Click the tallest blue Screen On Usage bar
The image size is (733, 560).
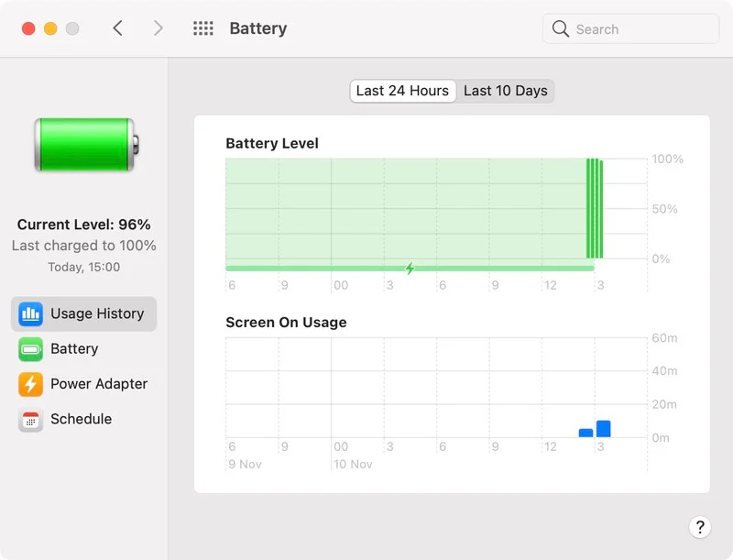pyautogui.click(x=603, y=429)
